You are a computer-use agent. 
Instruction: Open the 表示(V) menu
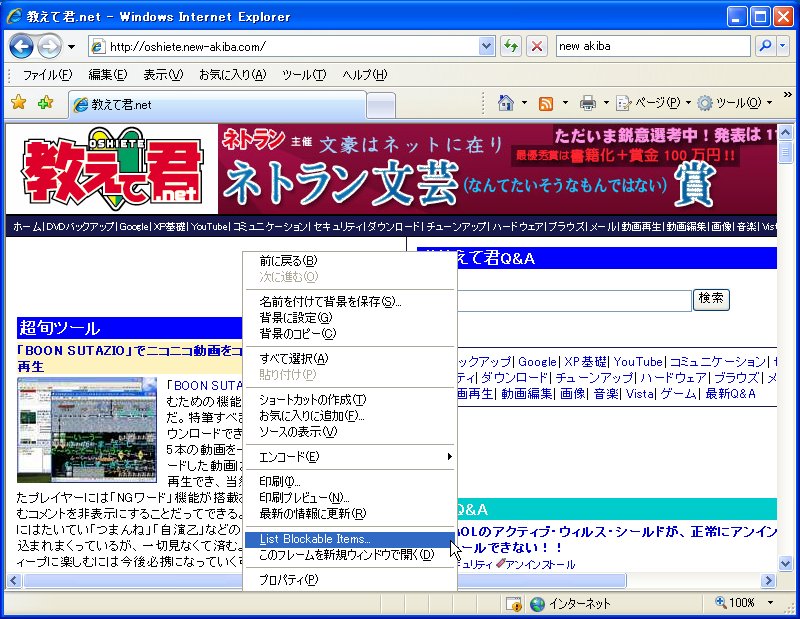pyautogui.click(x=163, y=75)
